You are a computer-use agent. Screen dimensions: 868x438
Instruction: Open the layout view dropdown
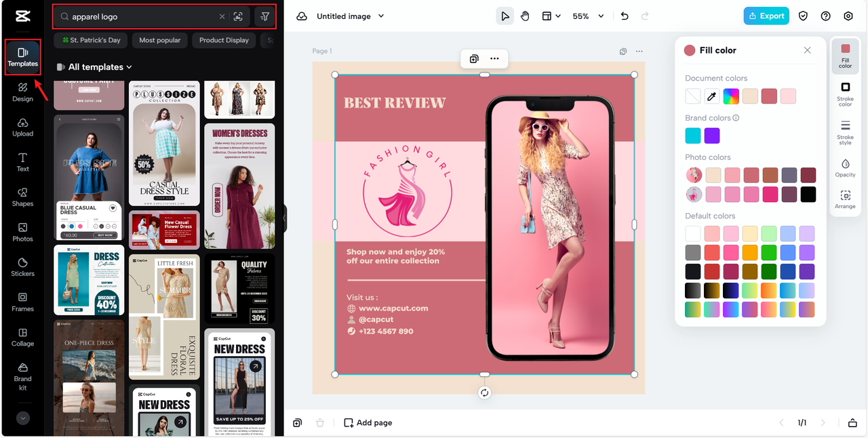[551, 16]
